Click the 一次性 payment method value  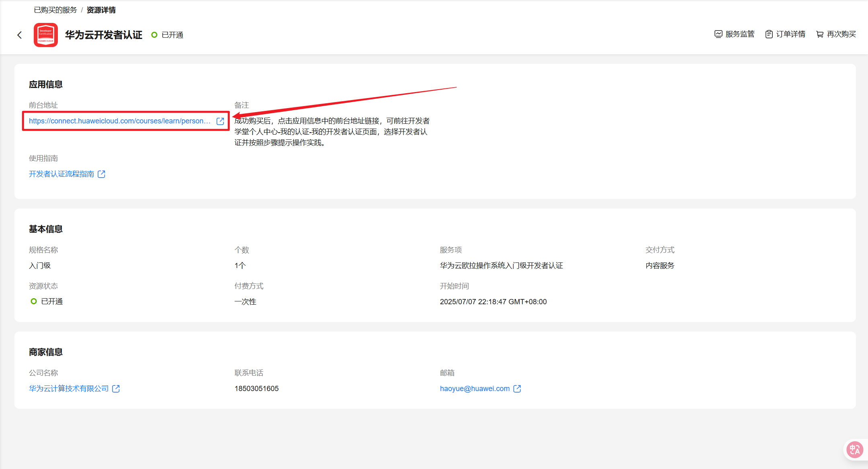[246, 302]
